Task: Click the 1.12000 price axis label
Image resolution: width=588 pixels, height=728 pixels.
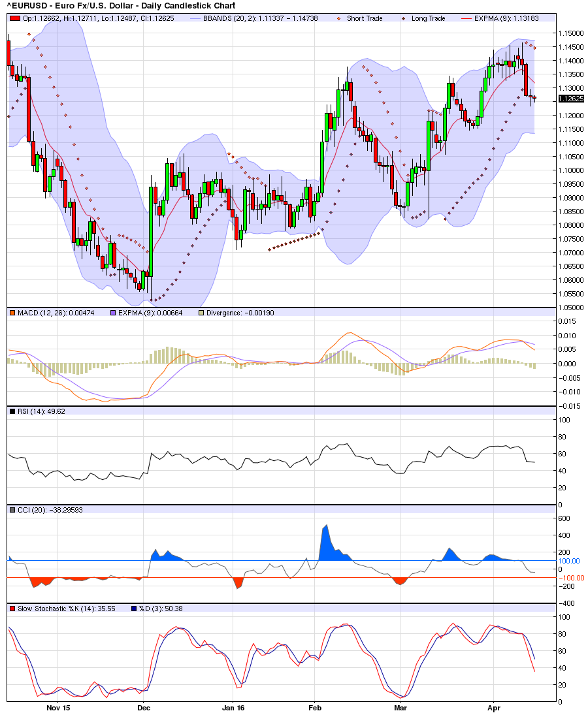Action: click(x=571, y=116)
